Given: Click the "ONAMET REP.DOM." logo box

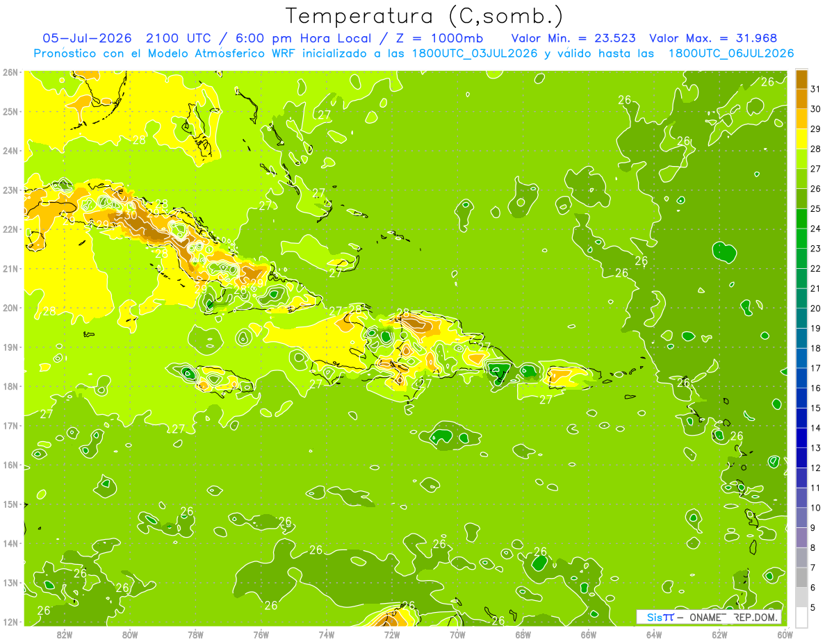Looking at the screenshot, I should [709, 617].
